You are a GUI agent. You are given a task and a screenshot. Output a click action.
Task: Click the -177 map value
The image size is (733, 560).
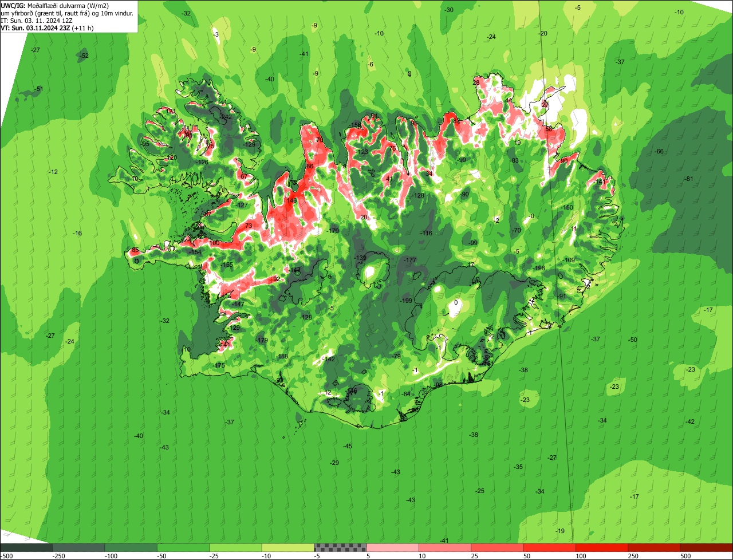[x=410, y=260]
